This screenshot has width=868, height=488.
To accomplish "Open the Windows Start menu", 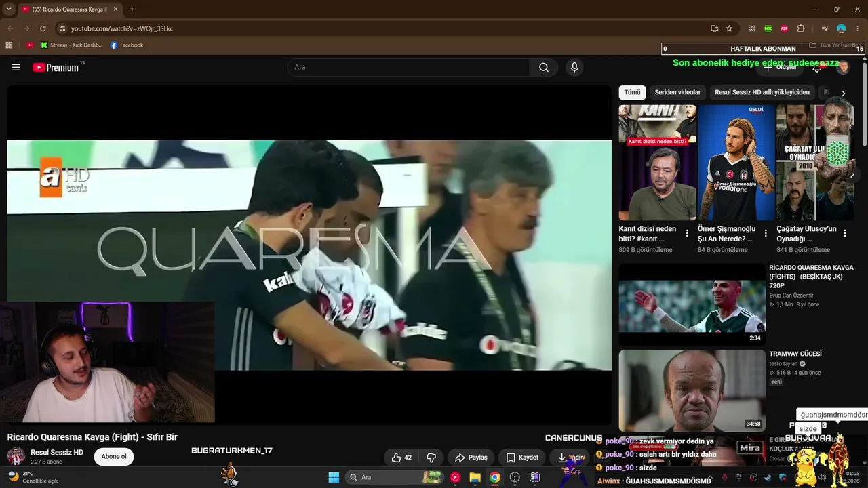I will tap(334, 477).
